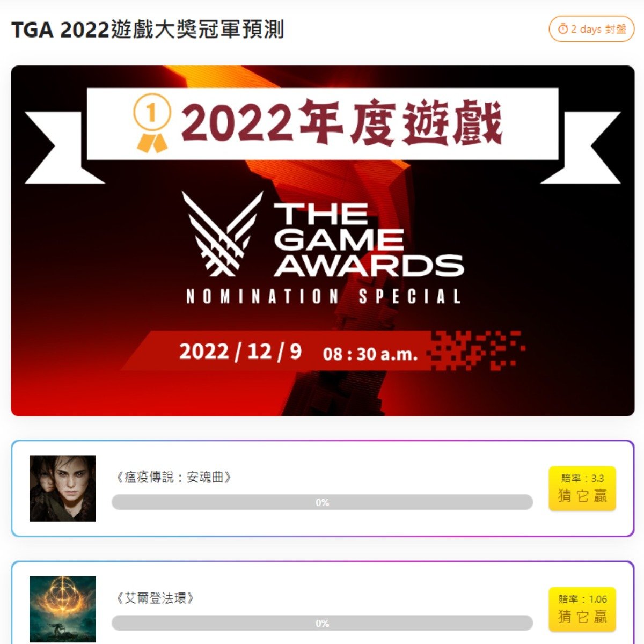Click the timer icon beside 2 days

[562, 29]
